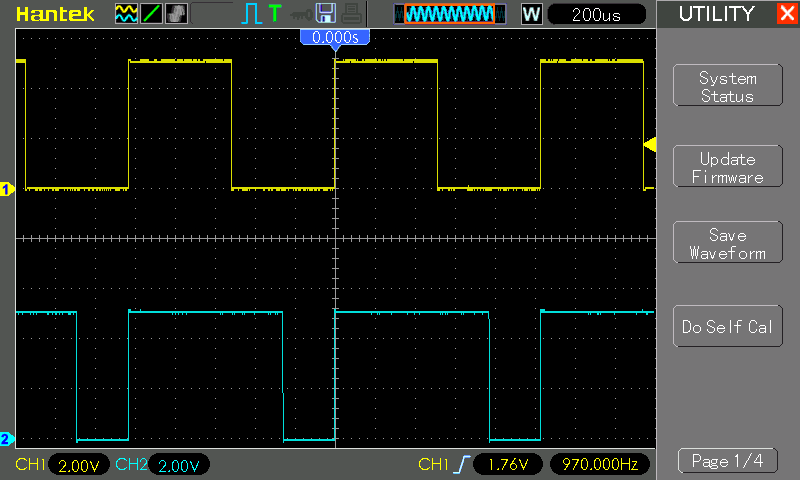800x480 pixels.
Task: Click the USB key connection icon
Action: tap(300, 14)
